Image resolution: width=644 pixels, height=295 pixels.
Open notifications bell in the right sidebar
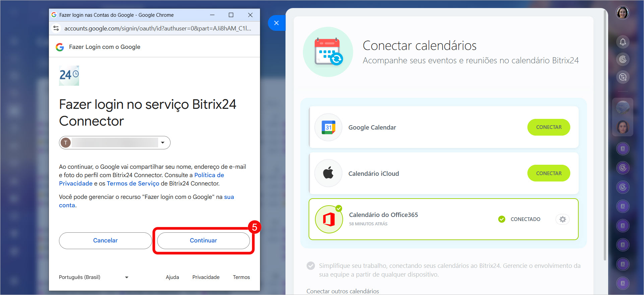point(623,42)
